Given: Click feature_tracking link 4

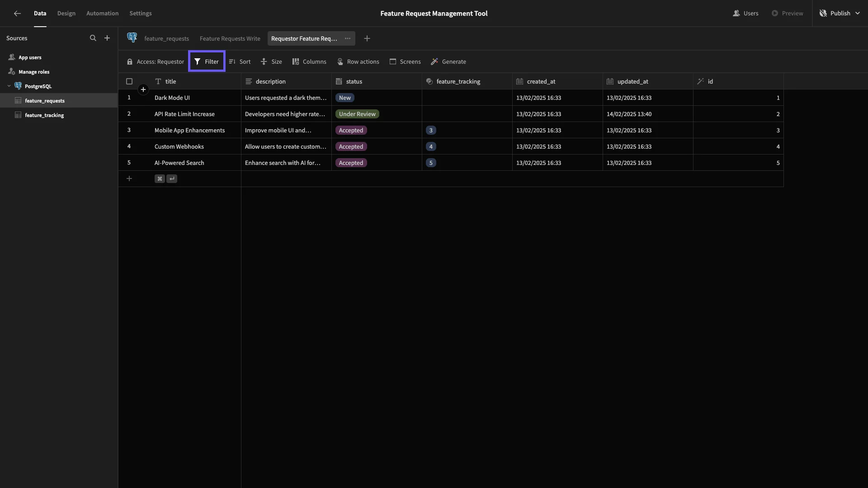Looking at the screenshot, I should (x=431, y=146).
